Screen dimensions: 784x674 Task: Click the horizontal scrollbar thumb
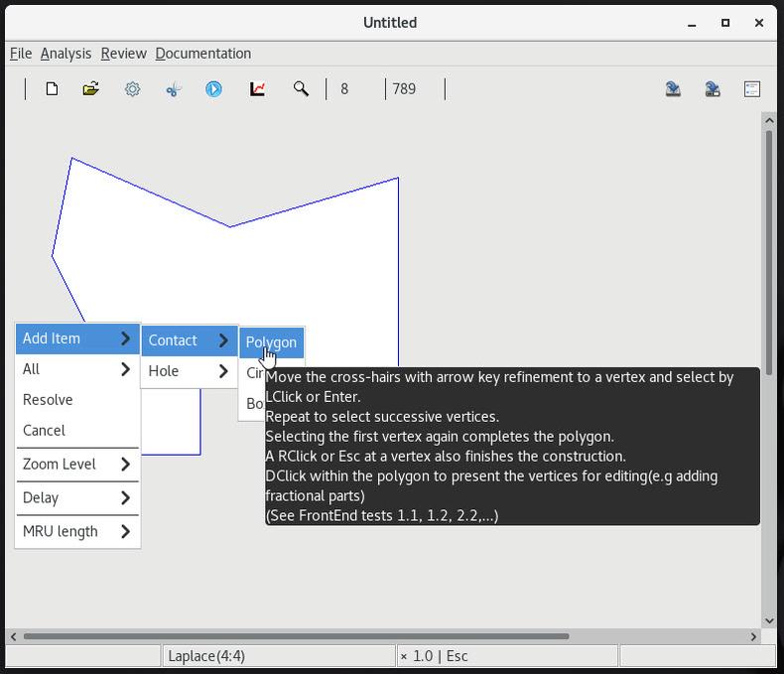tap(296, 636)
